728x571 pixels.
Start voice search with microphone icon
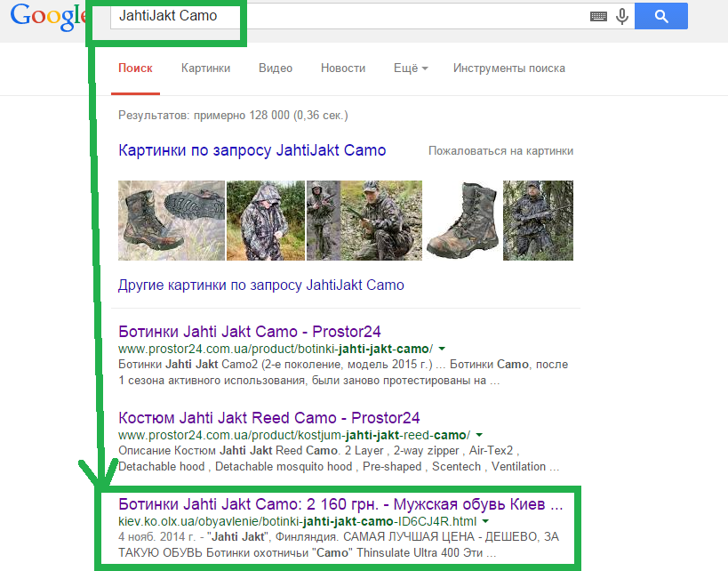(622, 16)
